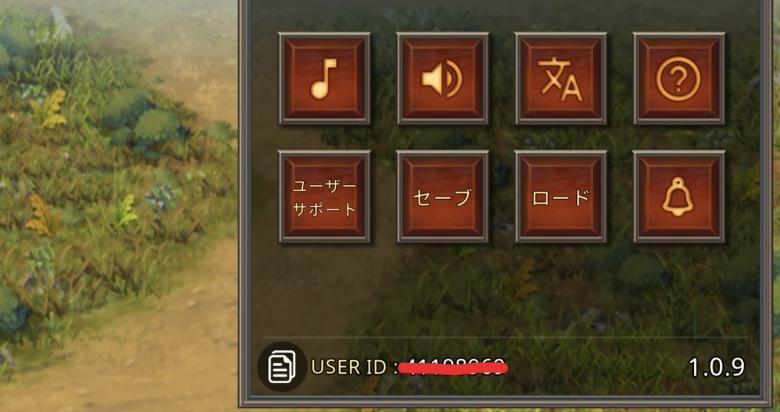Mute sound effects with the speaker button
Screen dimensions: 780x412
pos(443,79)
